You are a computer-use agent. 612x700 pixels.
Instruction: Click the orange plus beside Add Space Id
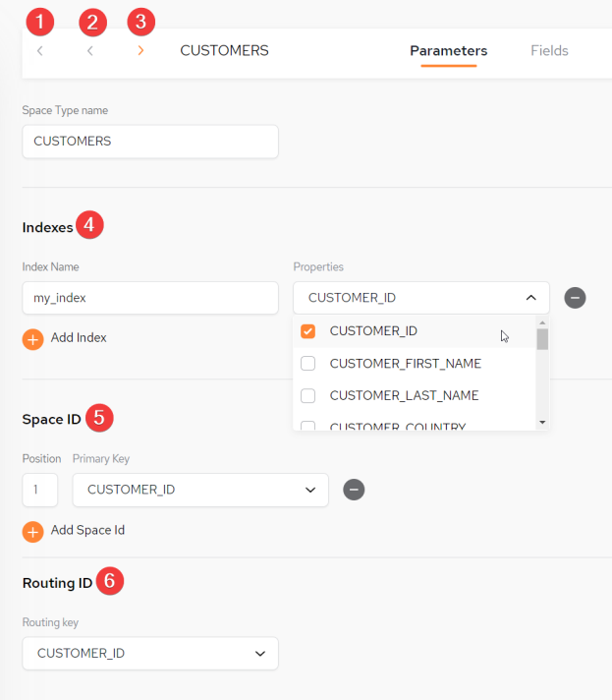(33, 532)
